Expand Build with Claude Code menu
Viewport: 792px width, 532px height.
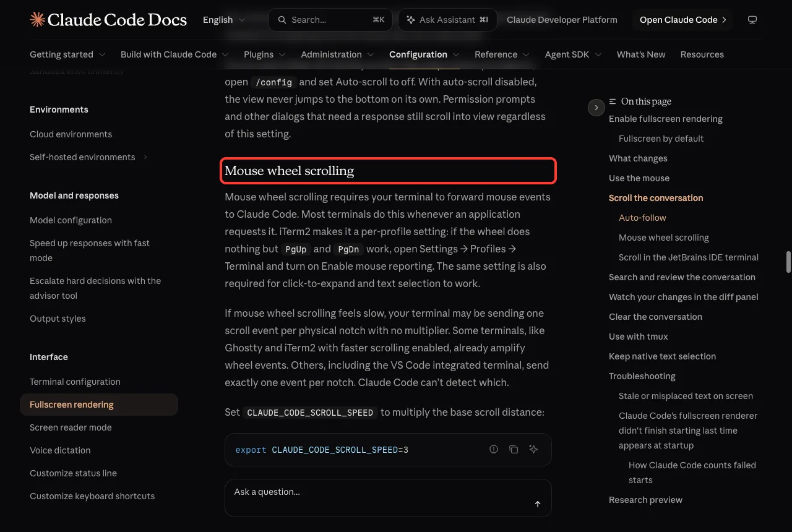click(x=174, y=54)
